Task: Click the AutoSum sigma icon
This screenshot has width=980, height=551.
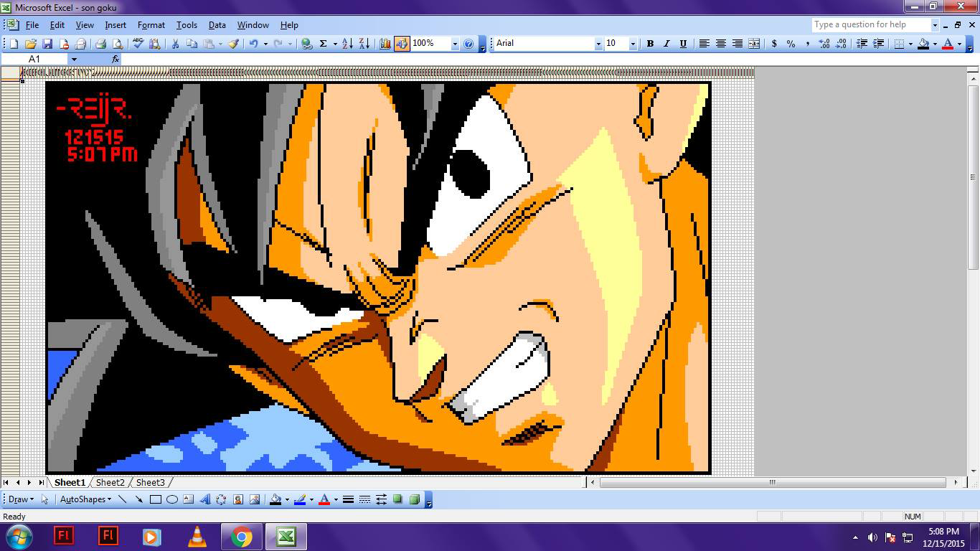Action: click(323, 44)
